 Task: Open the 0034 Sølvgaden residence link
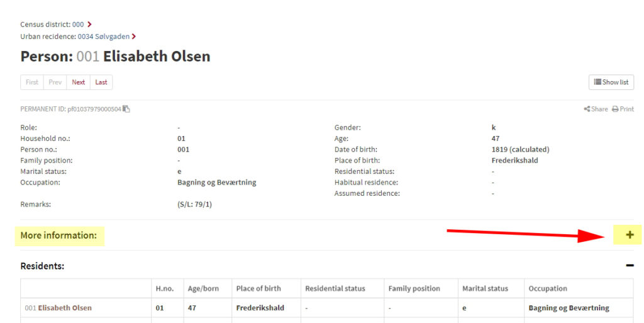[104, 37]
